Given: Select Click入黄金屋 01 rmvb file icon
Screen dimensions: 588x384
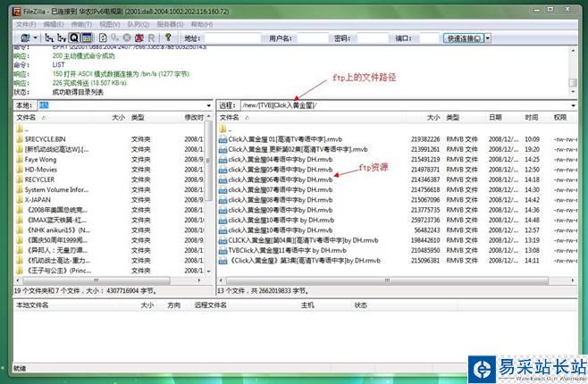Looking at the screenshot, I should pos(223,139).
